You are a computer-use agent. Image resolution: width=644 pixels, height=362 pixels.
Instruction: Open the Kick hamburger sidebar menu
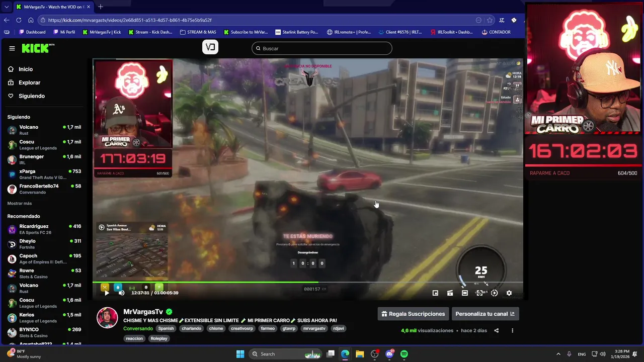[x=12, y=48]
